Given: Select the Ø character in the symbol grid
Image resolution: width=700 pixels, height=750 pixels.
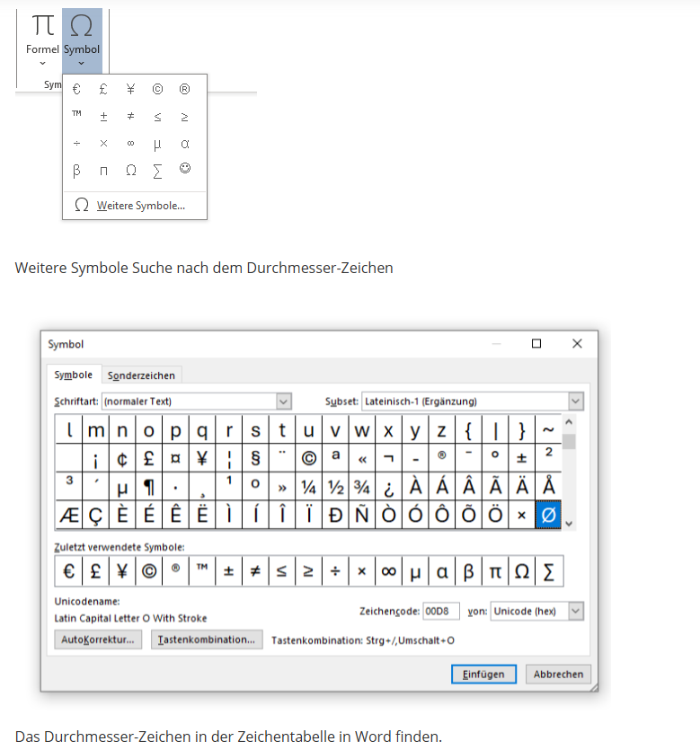Looking at the screenshot, I should point(548,515).
